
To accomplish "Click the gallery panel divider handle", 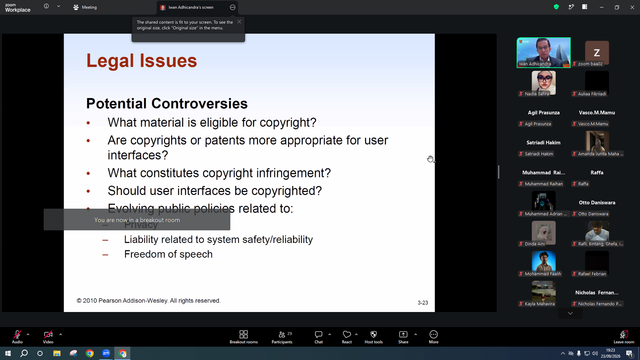I will (x=498, y=172).
